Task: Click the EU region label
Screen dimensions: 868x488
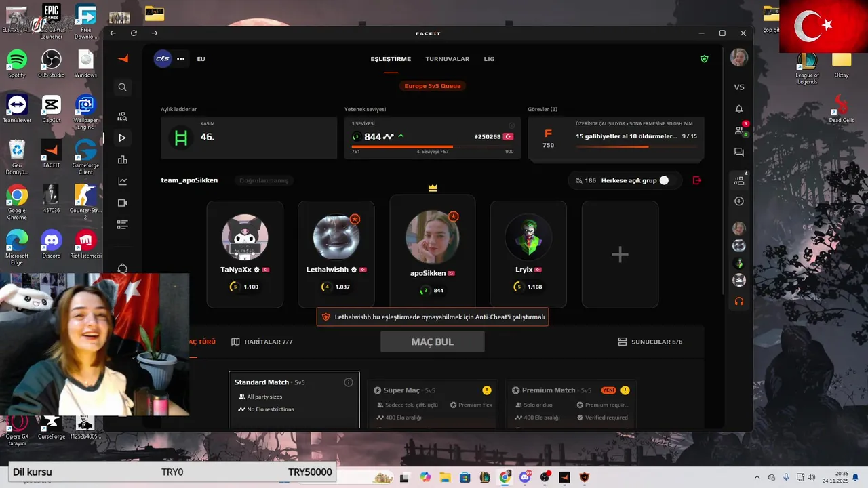Action: [x=201, y=59]
